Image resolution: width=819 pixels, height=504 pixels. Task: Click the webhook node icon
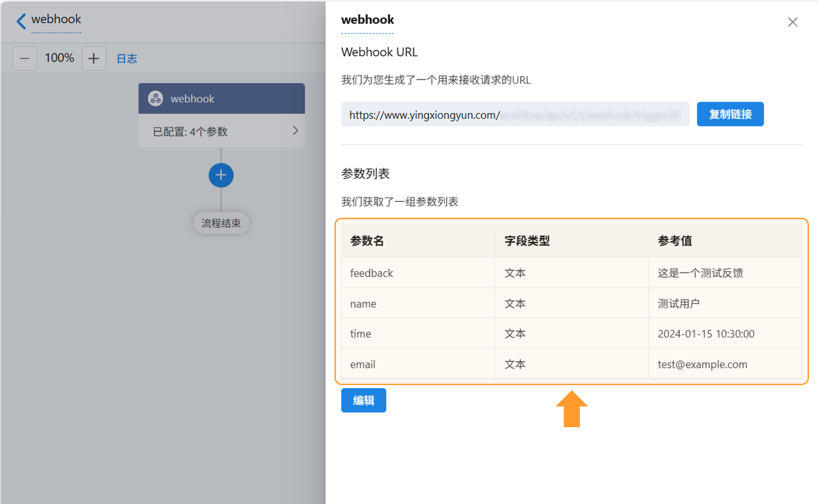click(155, 99)
